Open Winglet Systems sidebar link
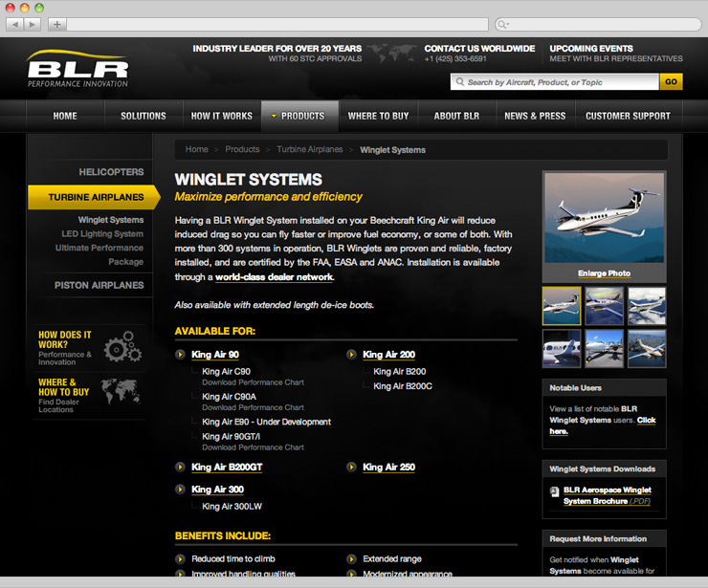 coord(111,220)
